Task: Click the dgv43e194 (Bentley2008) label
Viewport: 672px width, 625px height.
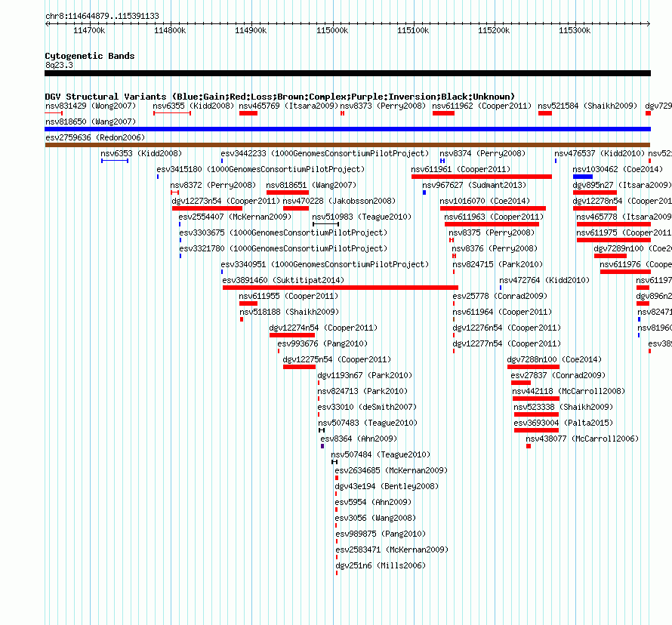Action: (387, 486)
